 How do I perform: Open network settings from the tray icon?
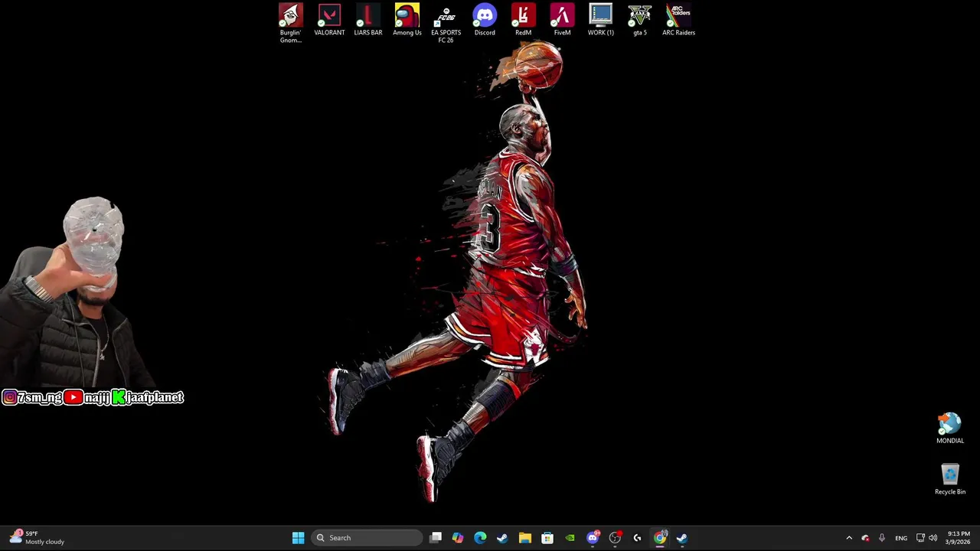click(x=920, y=538)
